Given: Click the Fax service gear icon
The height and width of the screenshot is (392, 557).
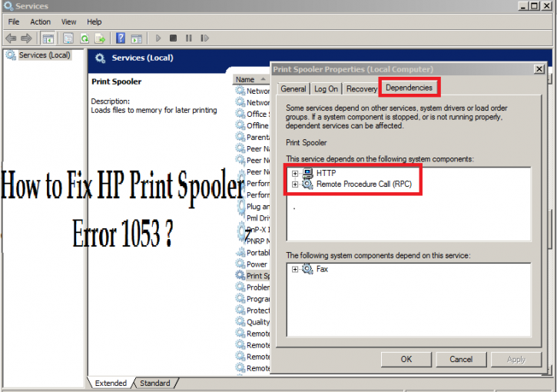Looking at the screenshot, I should coord(307,269).
